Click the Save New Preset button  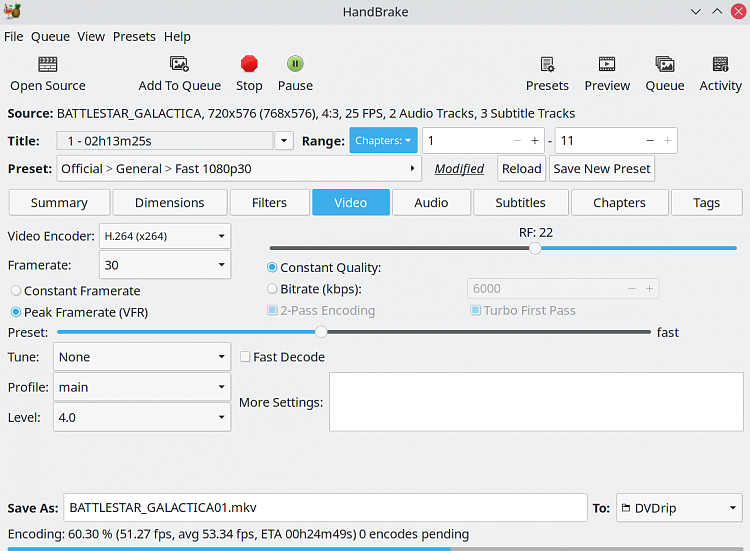pyautogui.click(x=602, y=169)
